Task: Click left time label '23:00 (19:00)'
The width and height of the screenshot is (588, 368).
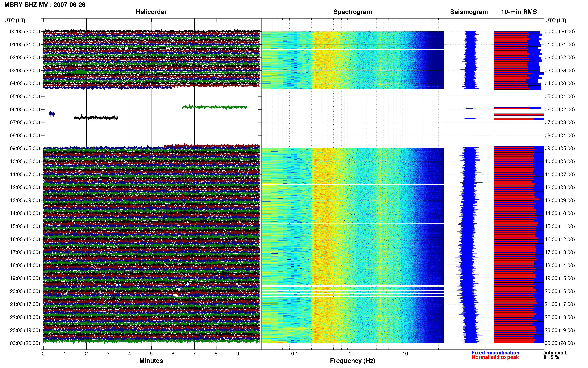Action: pyautogui.click(x=25, y=330)
